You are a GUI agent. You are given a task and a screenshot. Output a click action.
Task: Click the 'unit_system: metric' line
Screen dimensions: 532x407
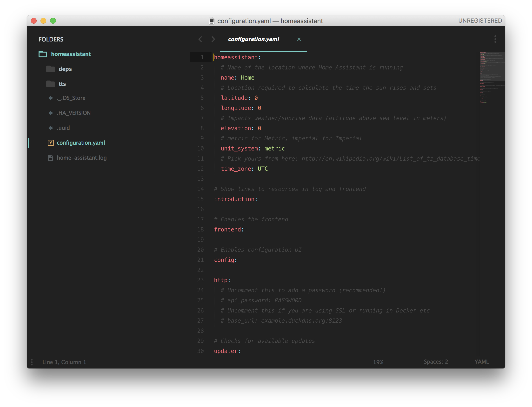pos(253,149)
